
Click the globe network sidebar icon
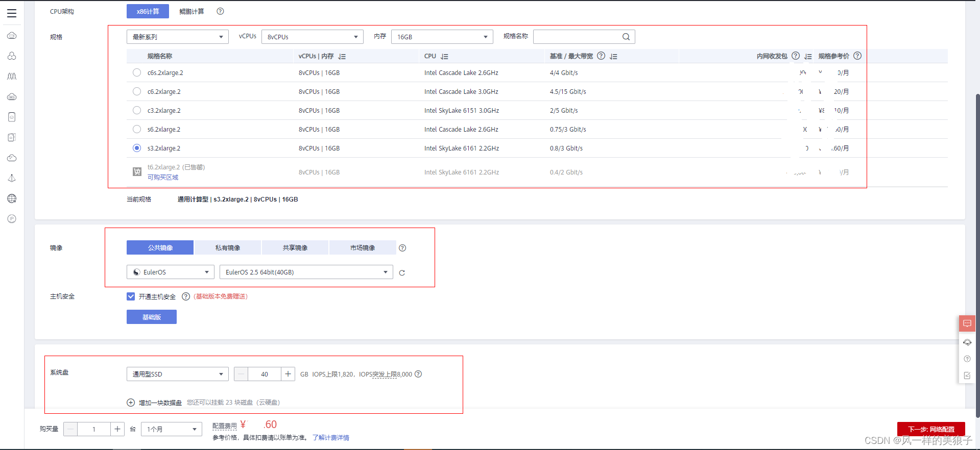pyautogui.click(x=12, y=198)
